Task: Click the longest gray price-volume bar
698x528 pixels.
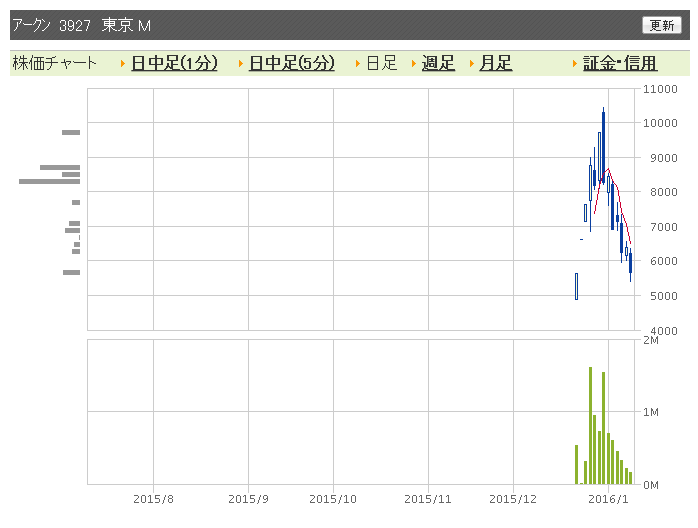Action: [49, 181]
